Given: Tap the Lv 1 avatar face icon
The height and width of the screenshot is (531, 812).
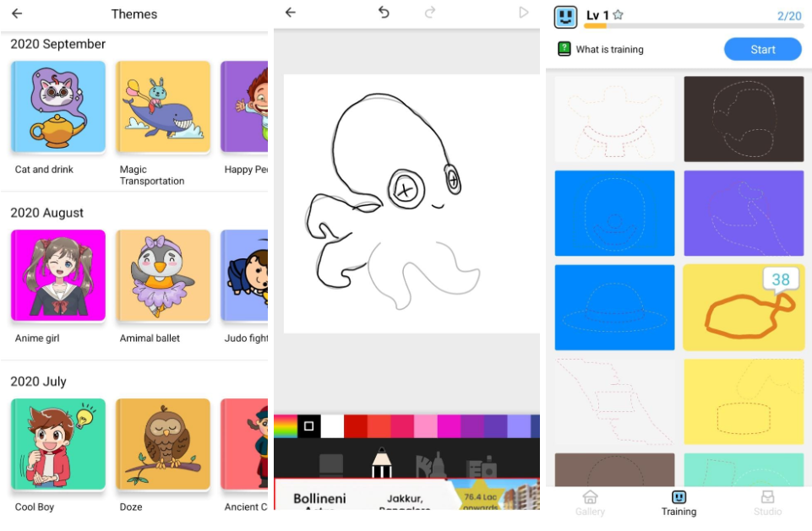Looking at the screenshot, I should (x=564, y=14).
